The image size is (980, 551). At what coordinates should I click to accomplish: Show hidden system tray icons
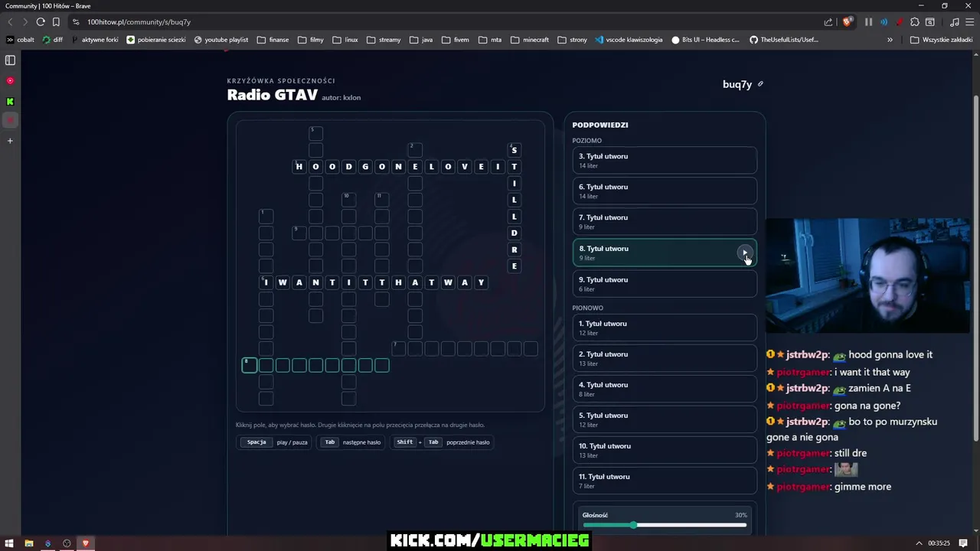[x=919, y=543]
